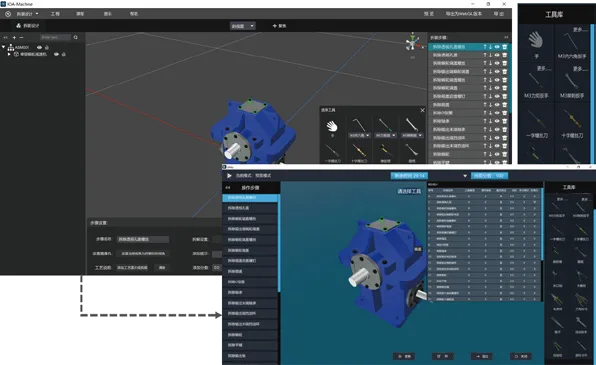
Task: Click the plus button beside the view dropdown
Action: point(279,26)
